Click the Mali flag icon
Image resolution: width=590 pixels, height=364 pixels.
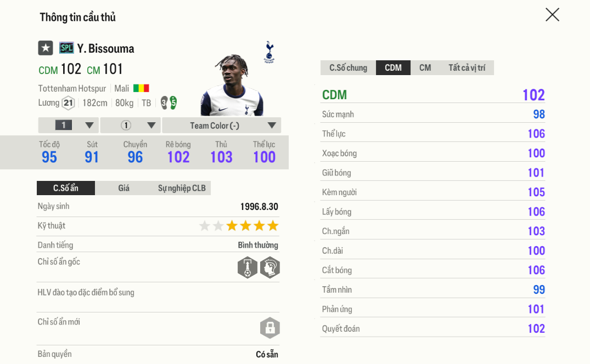[141, 88]
